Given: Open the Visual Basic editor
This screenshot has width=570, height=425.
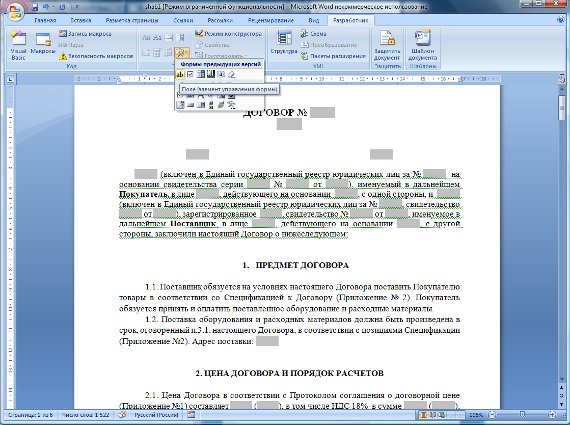Looking at the screenshot, I should click(x=18, y=46).
